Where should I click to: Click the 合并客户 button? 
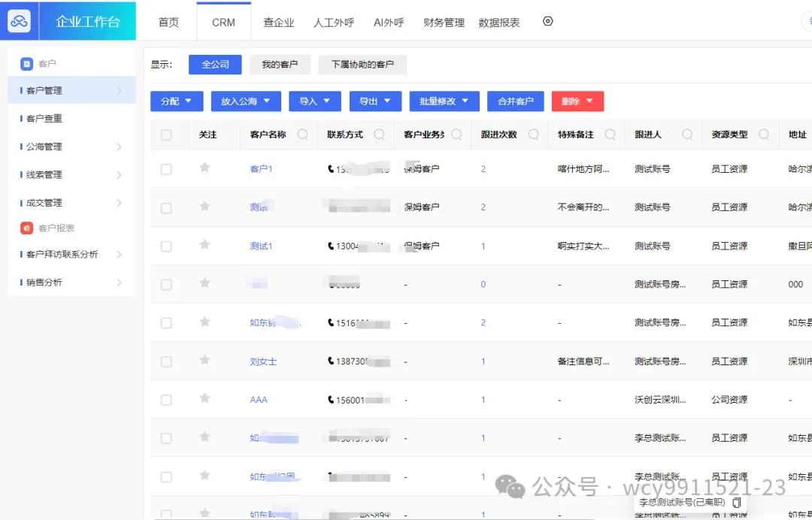[x=515, y=101]
